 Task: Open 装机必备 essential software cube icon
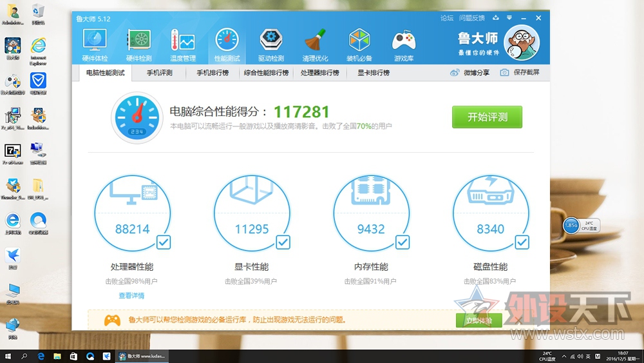point(359,46)
